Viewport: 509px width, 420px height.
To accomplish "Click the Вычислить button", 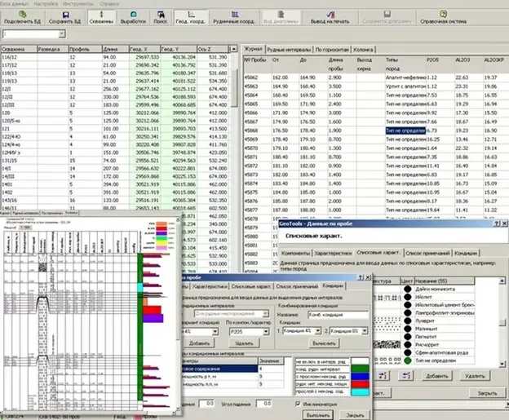I will click(324, 343).
